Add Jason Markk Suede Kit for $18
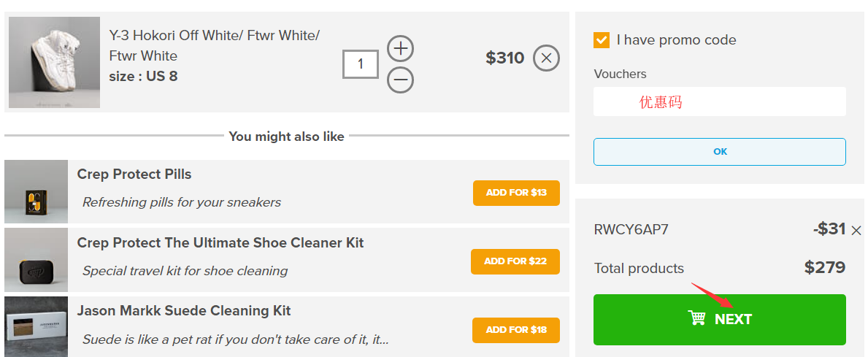This screenshot has width=868, height=357. [x=515, y=330]
